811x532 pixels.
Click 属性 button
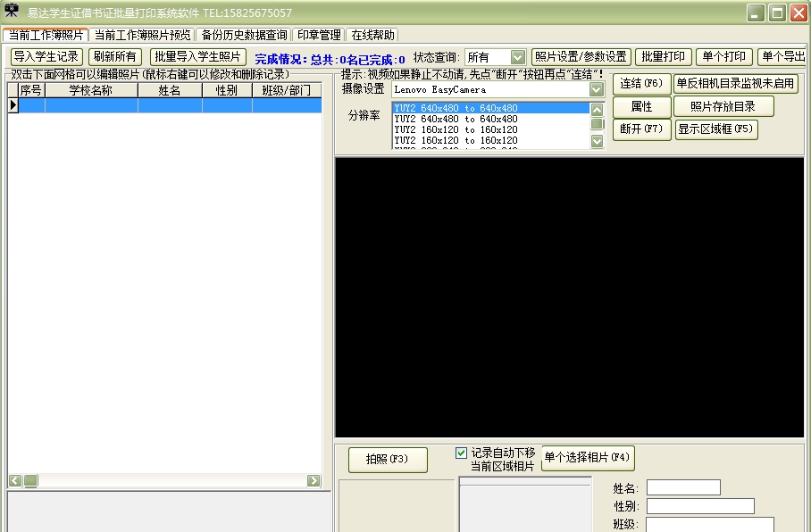point(642,106)
